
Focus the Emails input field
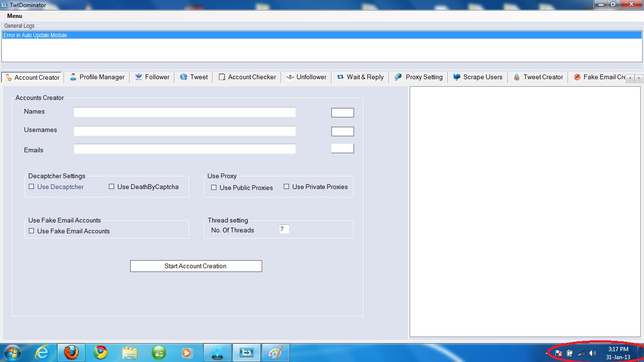point(185,149)
